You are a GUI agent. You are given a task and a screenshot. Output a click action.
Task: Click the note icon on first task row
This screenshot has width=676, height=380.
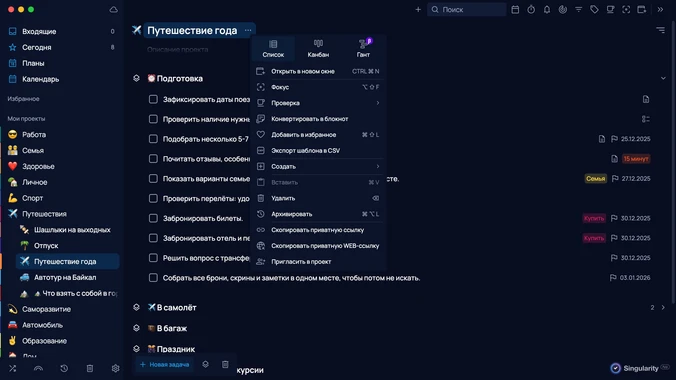point(646,99)
